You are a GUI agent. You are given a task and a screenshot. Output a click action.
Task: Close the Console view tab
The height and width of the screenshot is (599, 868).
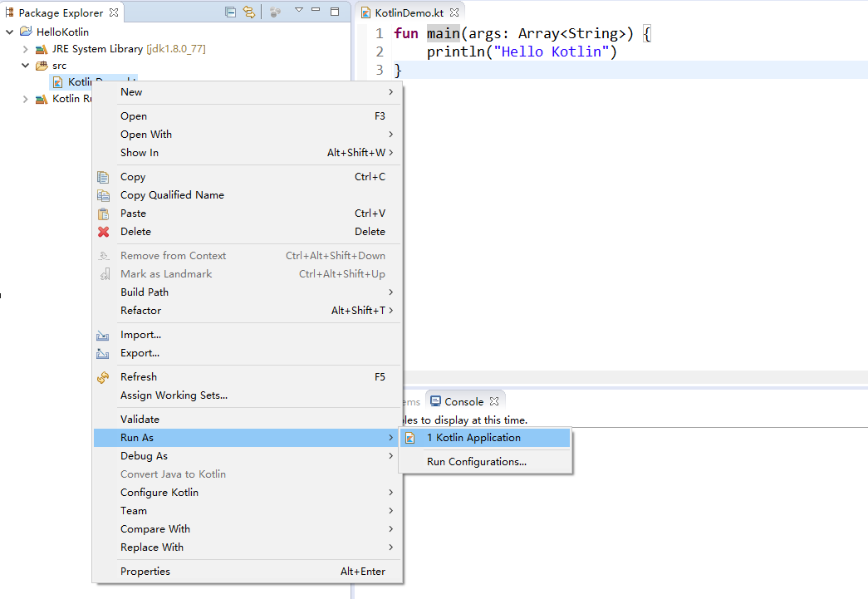pyautogui.click(x=494, y=400)
